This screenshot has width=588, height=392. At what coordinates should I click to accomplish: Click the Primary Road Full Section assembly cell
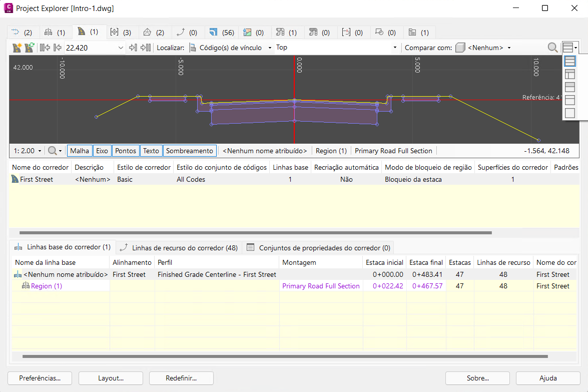coord(321,286)
